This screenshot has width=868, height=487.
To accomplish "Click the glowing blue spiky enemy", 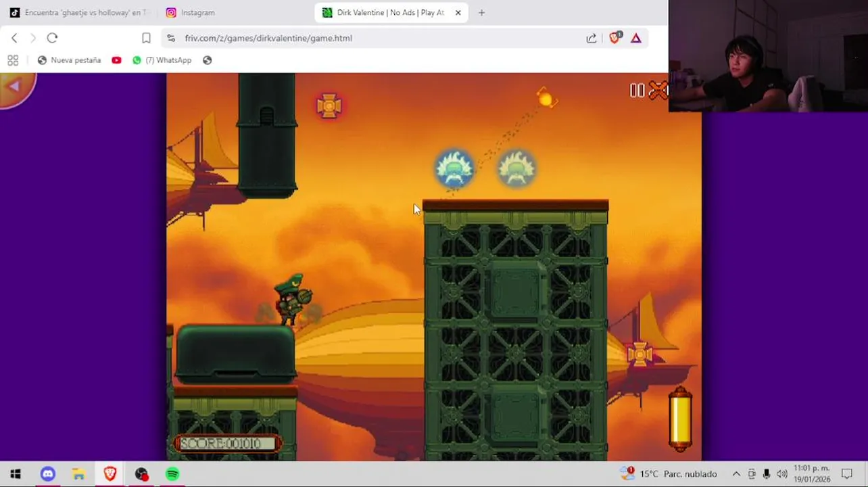I will click(454, 169).
